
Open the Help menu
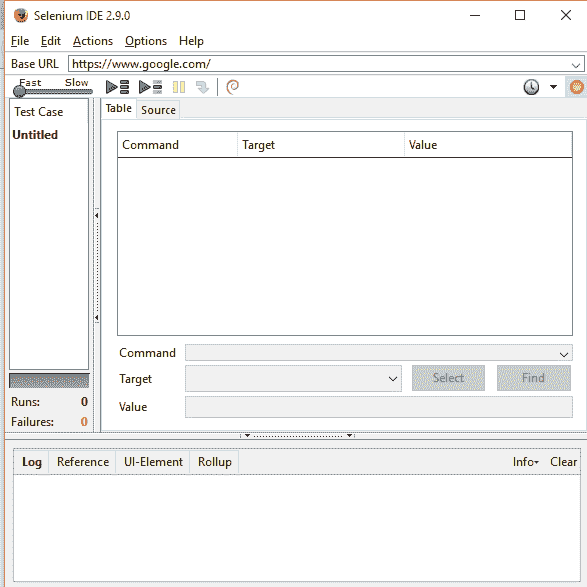click(x=191, y=41)
